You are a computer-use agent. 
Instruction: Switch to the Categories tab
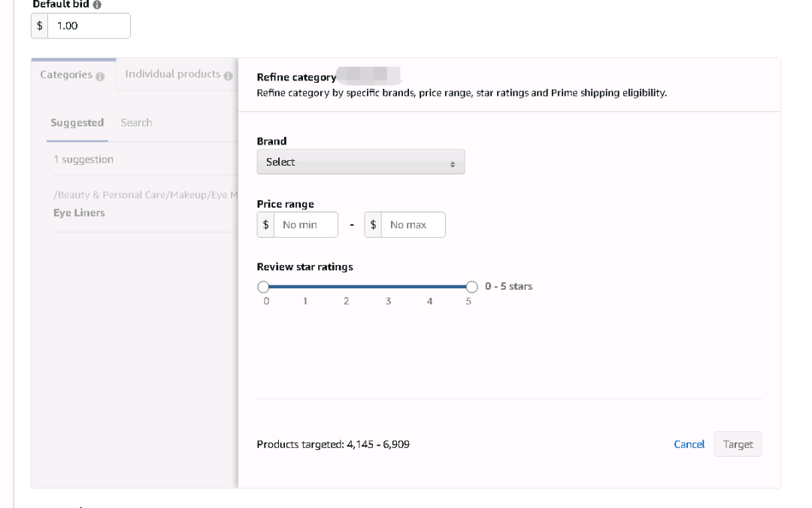point(66,75)
